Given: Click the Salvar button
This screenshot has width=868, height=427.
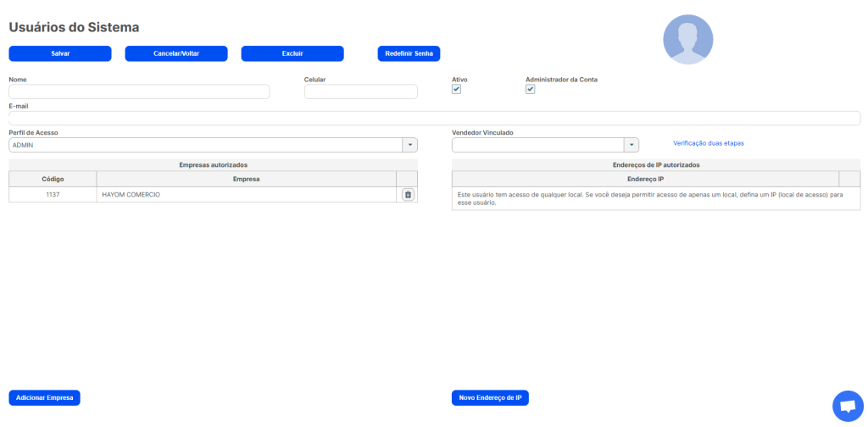Looking at the screenshot, I should 60,53.
